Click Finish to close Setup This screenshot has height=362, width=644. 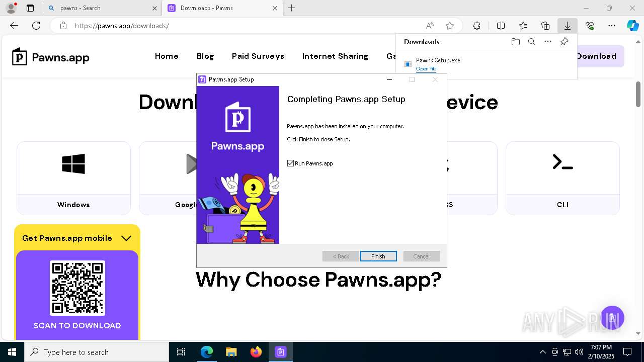(x=378, y=256)
